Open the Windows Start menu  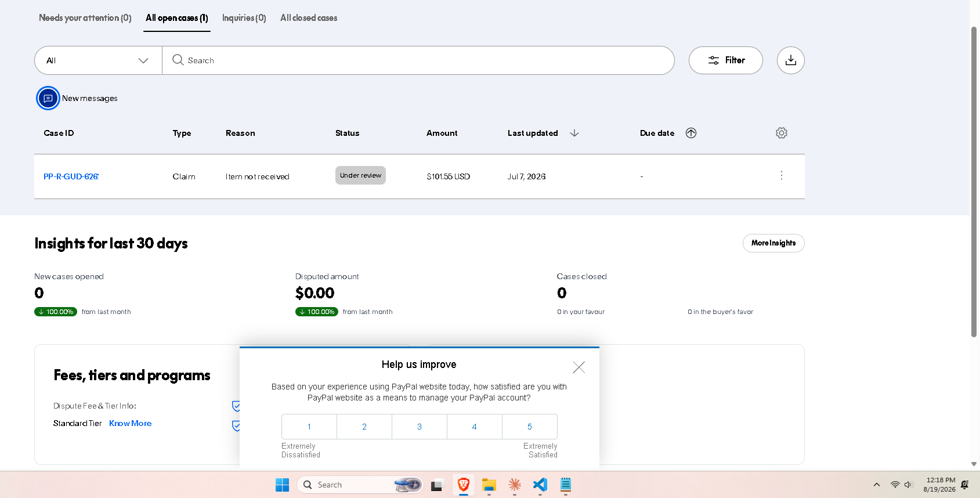[x=282, y=485]
